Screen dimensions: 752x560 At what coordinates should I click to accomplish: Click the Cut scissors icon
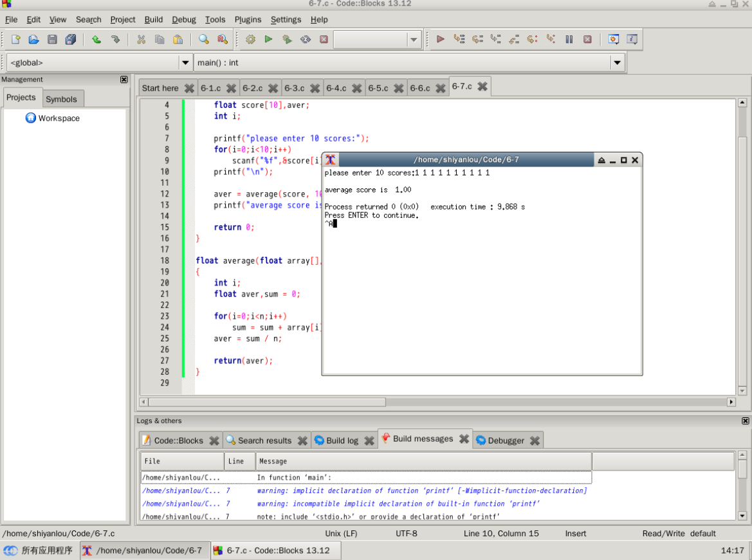tap(141, 39)
